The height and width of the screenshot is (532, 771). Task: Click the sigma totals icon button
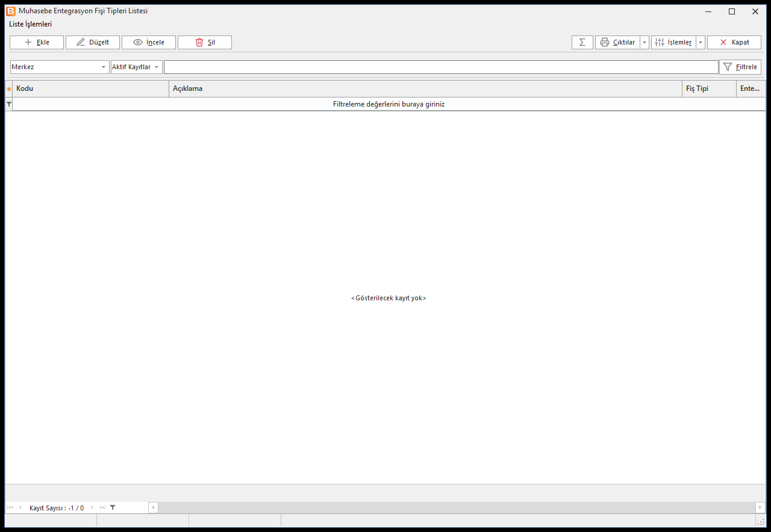pos(582,42)
